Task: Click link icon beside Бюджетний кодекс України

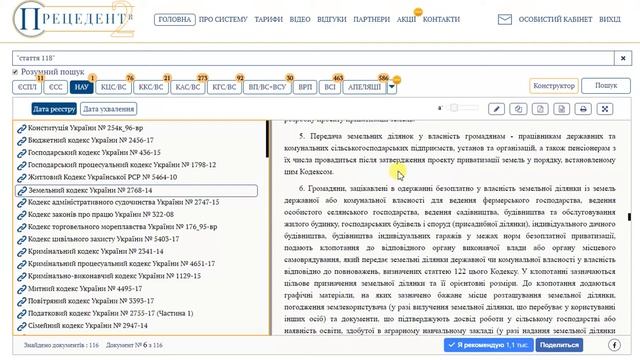Action: click(x=21, y=141)
